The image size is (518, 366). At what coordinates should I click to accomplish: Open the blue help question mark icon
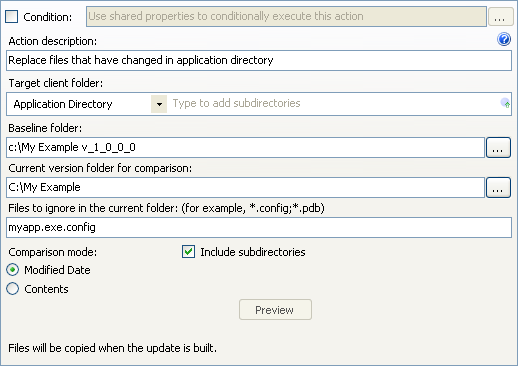coord(504,39)
